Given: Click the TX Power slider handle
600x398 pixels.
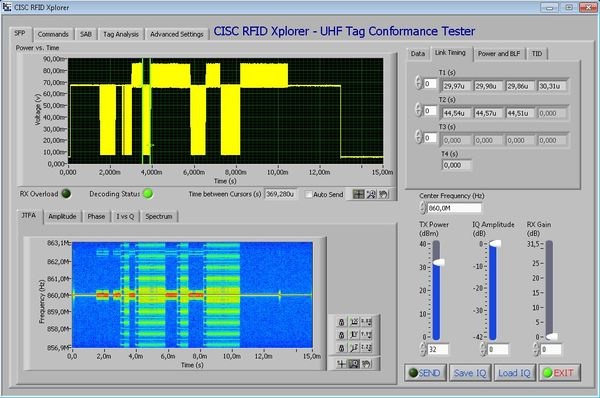Looking at the screenshot, I should coord(439,262).
